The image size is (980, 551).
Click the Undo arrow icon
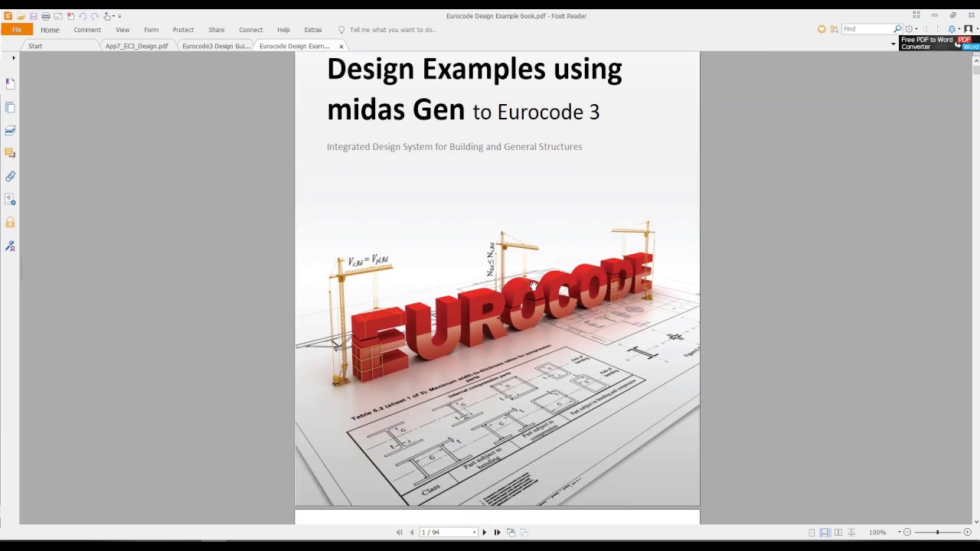83,16
